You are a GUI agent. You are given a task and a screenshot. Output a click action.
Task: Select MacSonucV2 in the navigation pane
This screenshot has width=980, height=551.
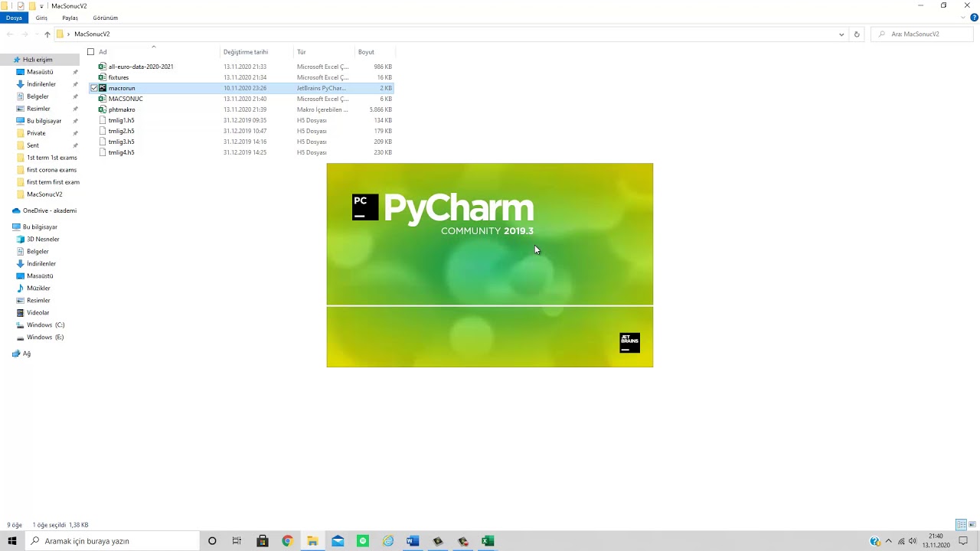coord(44,194)
